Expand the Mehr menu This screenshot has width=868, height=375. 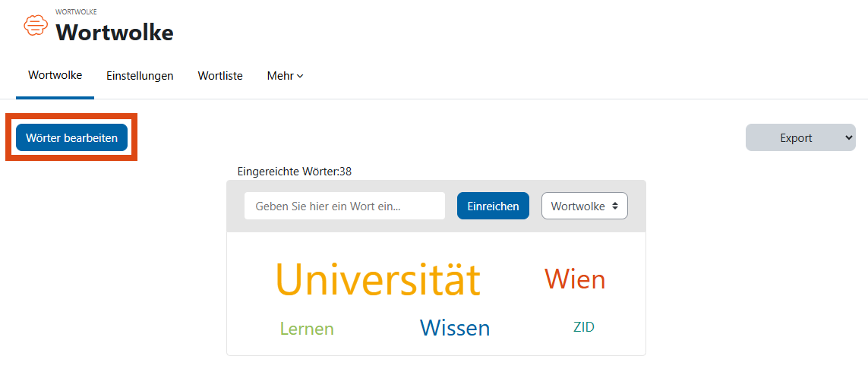pyautogui.click(x=285, y=76)
